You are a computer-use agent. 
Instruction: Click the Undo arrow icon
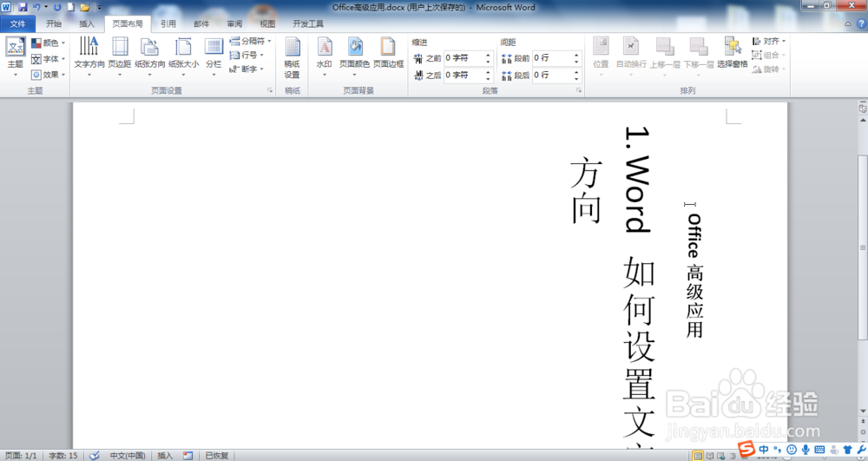point(36,7)
